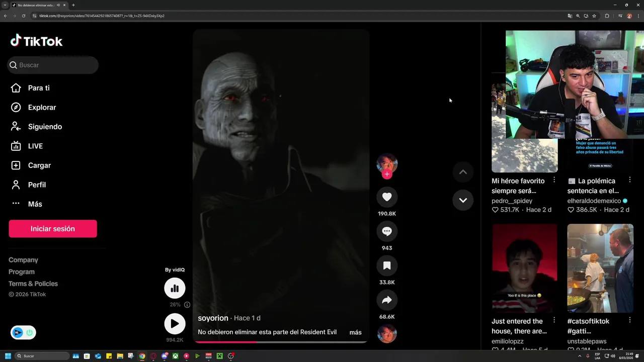The image size is (644, 362).
Task: Follow soyorion with the red plus badge
Action: [387, 174]
